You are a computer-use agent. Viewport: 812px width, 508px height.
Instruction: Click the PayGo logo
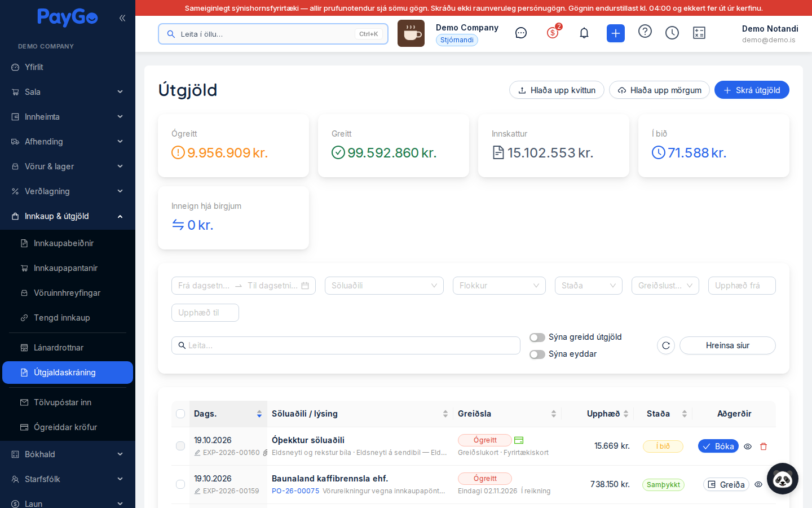68,17
